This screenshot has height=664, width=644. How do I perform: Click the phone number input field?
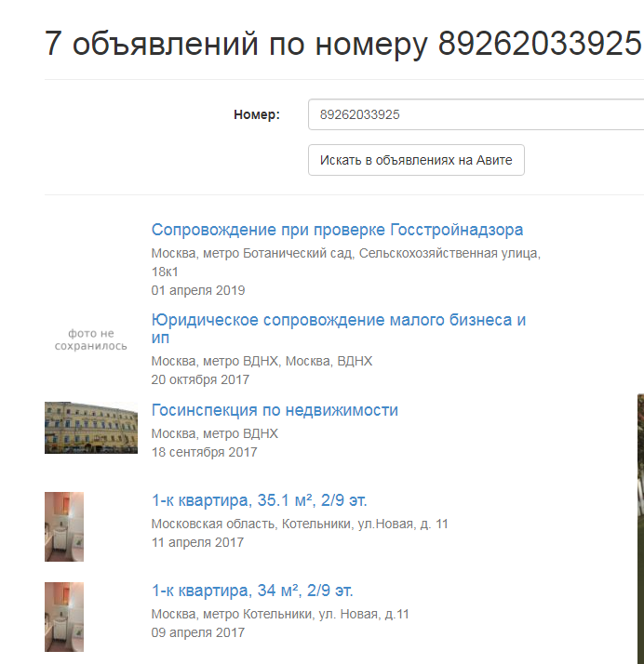pos(475,115)
